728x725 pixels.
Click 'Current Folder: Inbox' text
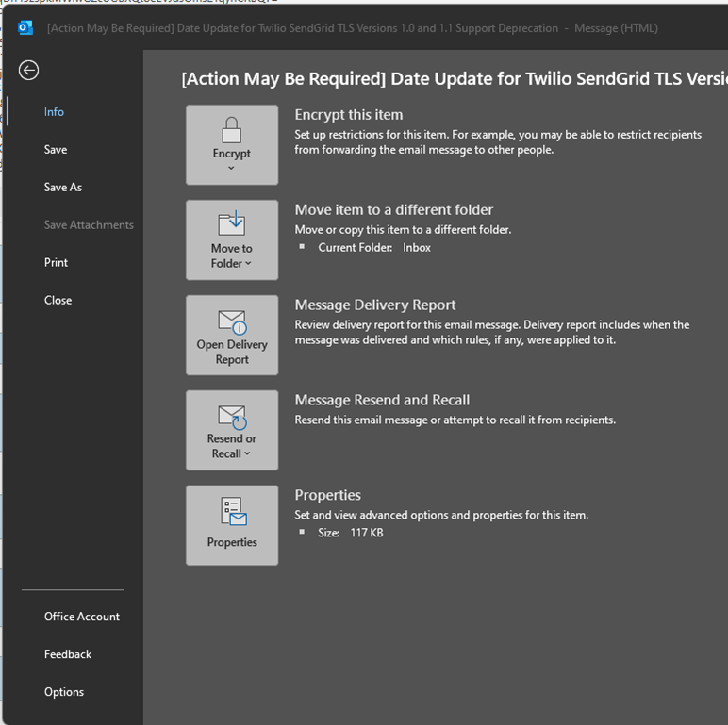pyautogui.click(x=374, y=248)
